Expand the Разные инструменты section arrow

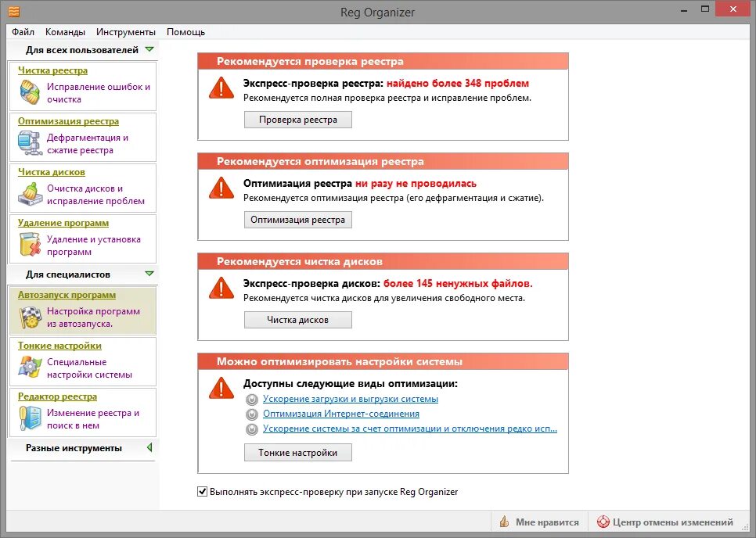click(x=149, y=448)
